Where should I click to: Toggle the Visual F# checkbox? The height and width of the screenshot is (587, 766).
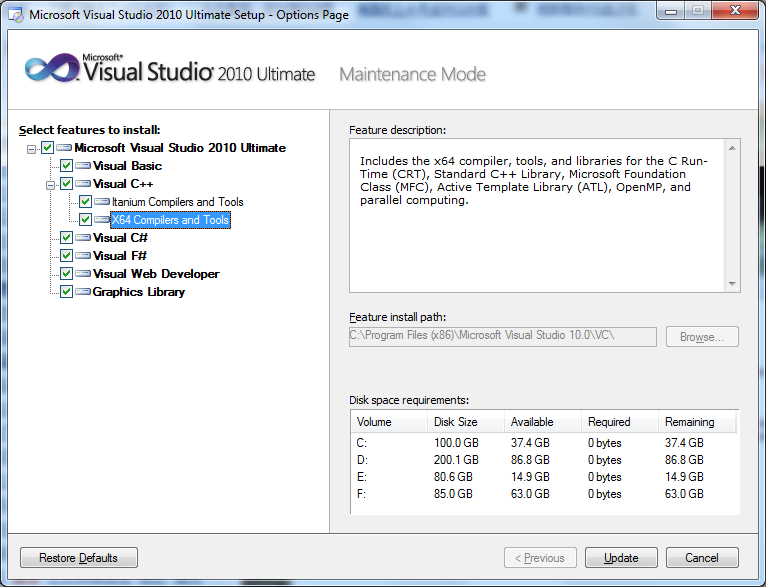66,255
